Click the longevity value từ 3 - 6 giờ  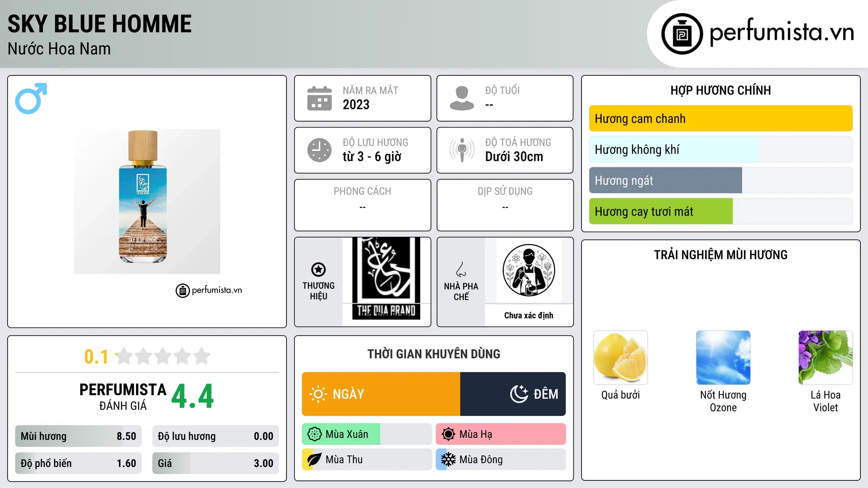pyautogui.click(x=372, y=157)
